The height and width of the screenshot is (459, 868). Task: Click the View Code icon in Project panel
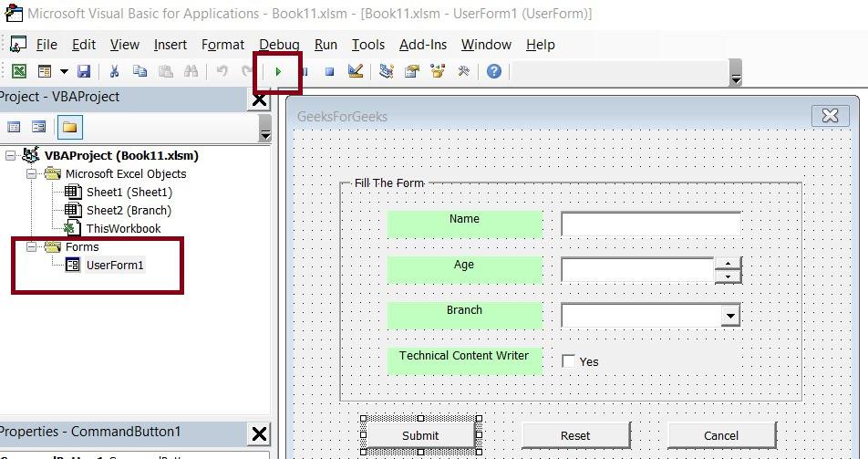click(14, 127)
